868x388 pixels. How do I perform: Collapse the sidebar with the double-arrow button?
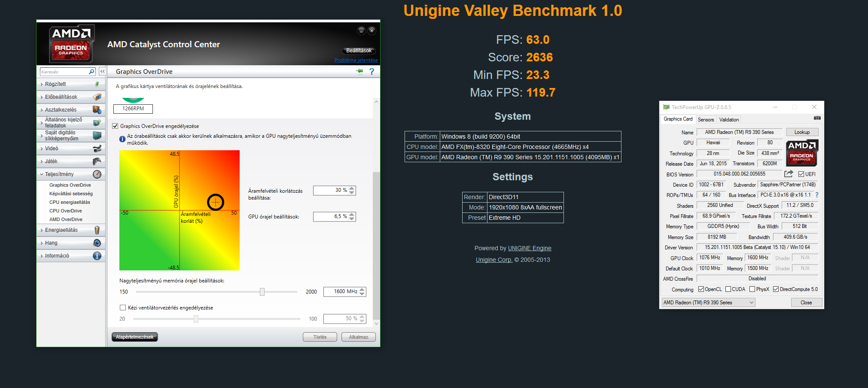click(102, 72)
